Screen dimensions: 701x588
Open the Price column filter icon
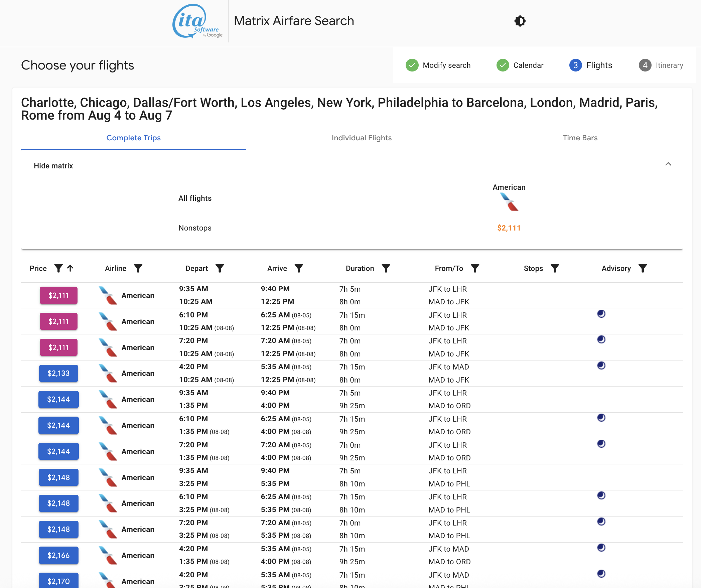click(x=58, y=268)
